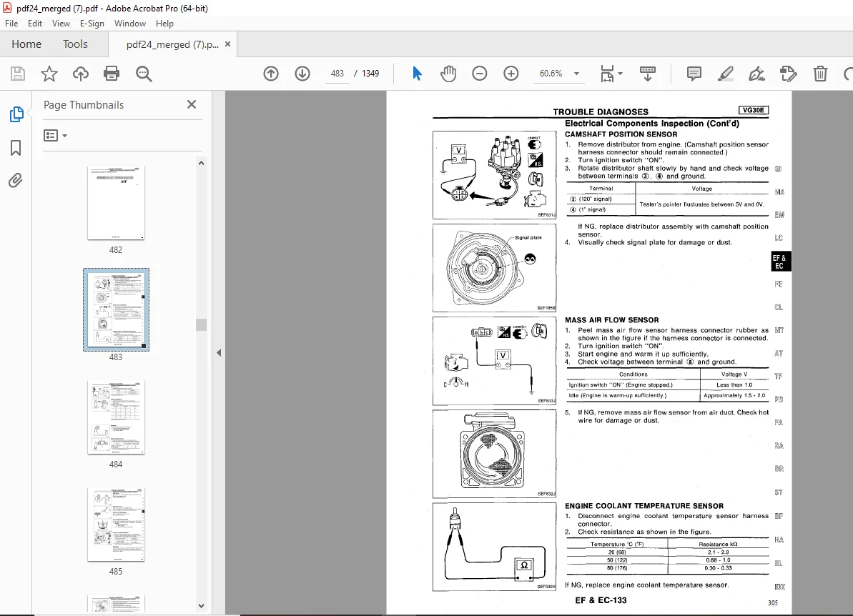853x616 pixels.
Task: Activate the Hand pan tool
Action: click(x=448, y=74)
